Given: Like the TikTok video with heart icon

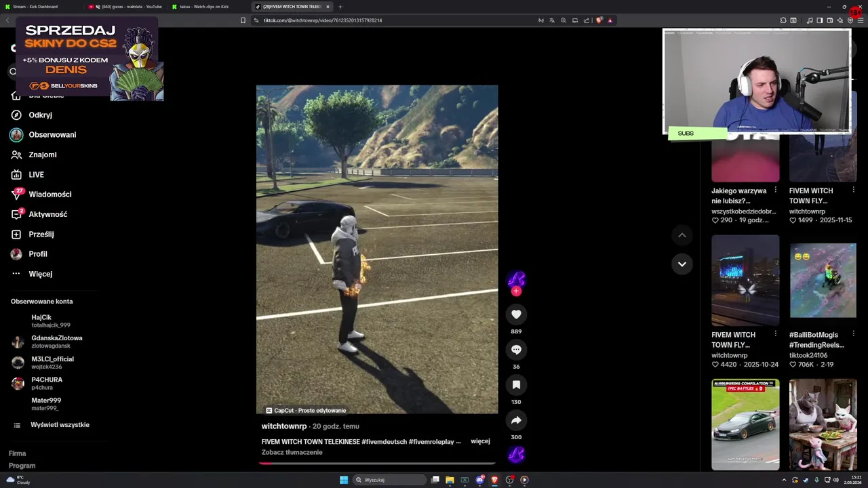Looking at the screenshot, I should point(516,314).
